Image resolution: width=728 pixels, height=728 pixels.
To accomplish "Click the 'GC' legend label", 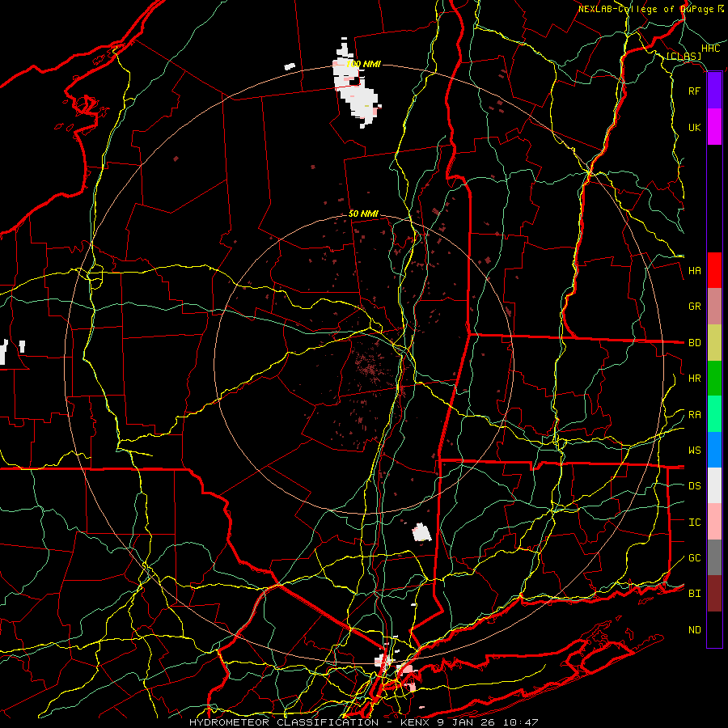I will click(x=694, y=558).
